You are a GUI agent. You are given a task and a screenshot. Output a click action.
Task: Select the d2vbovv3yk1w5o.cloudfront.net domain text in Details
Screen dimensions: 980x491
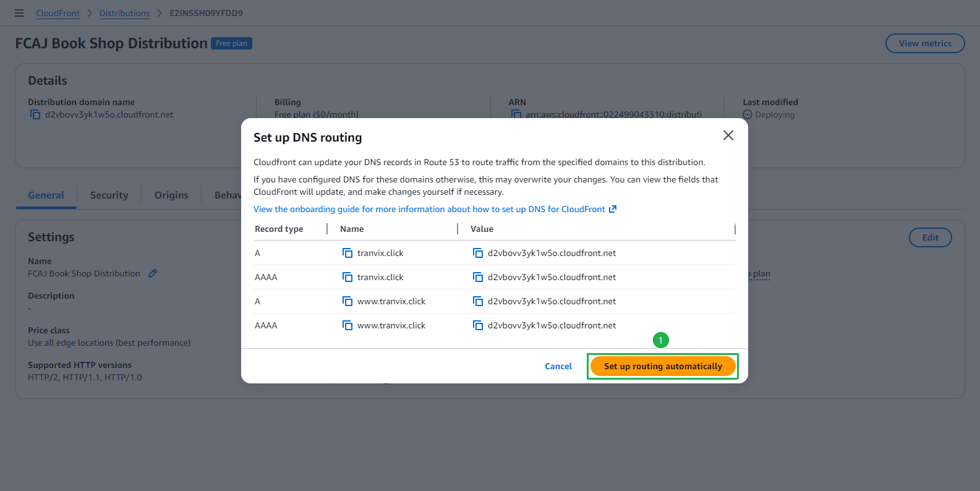(x=109, y=115)
